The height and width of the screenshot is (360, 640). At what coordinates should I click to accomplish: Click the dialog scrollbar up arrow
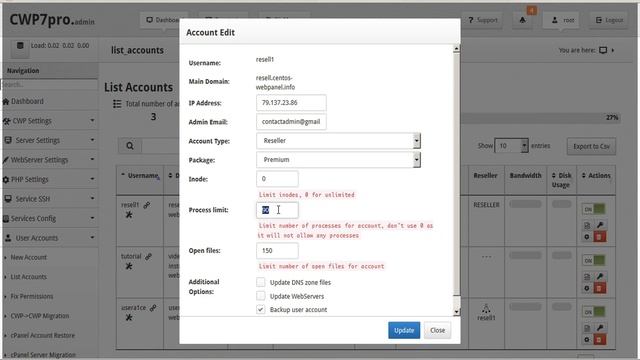coord(456,49)
